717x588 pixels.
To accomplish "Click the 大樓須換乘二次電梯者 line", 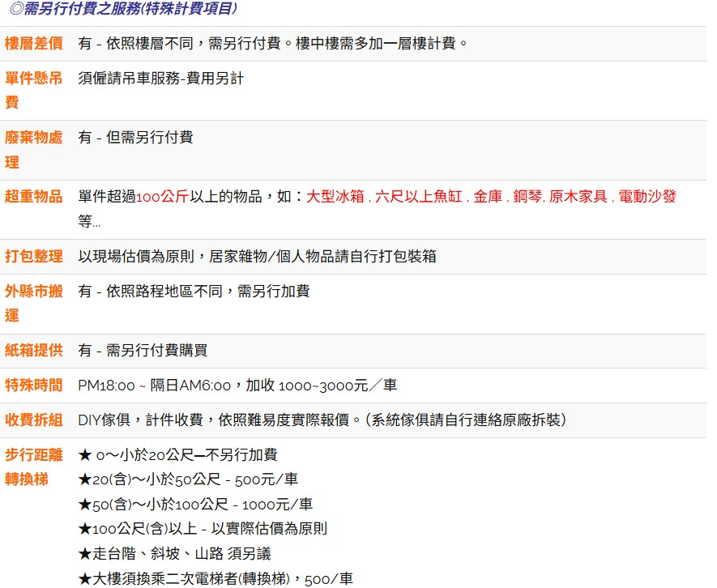I will point(215,578).
